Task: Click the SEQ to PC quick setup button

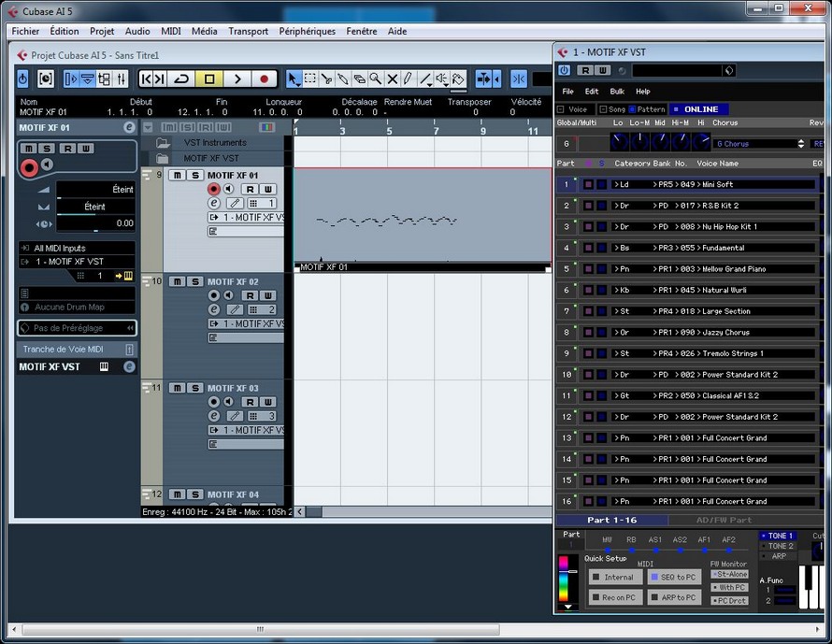Action: [x=673, y=578]
